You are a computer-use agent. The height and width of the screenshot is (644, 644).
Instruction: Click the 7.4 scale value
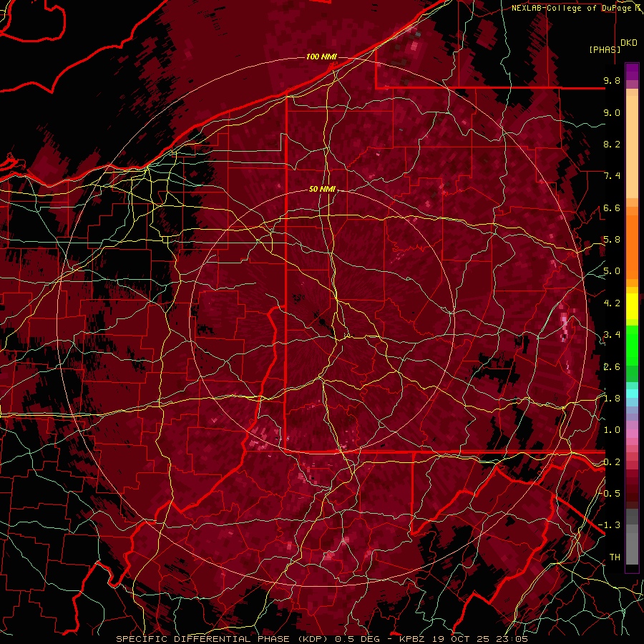point(612,176)
